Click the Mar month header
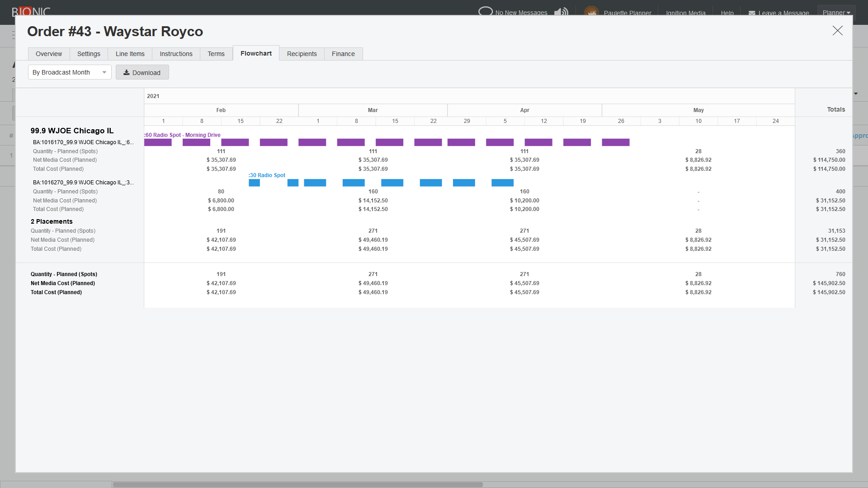This screenshot has width=868, height=488. tap(373, 110)
